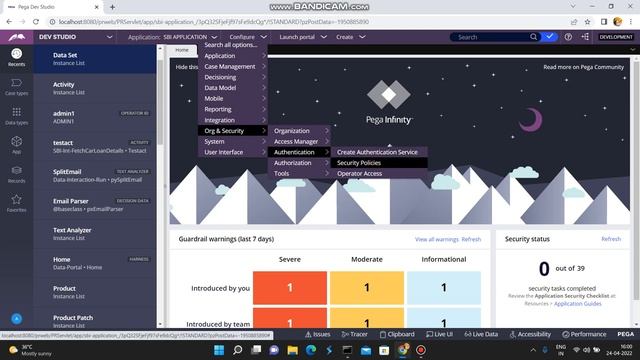Open Access Manager submenu item
640x360 pixels.
[x=299, y=142]
